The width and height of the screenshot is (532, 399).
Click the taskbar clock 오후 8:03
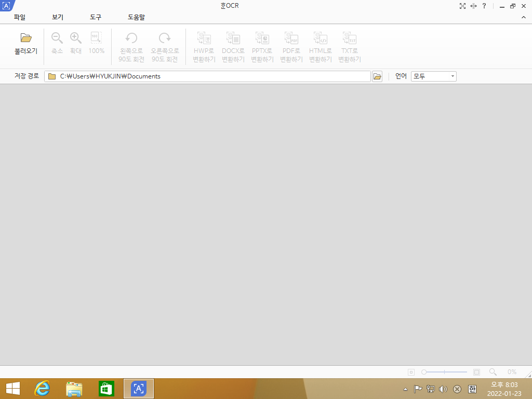coord(504,389)
